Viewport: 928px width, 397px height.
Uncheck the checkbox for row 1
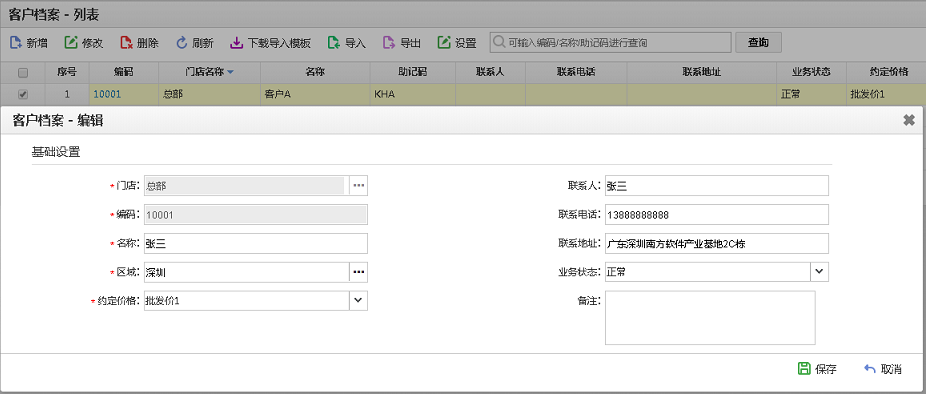tap(23, 94)
